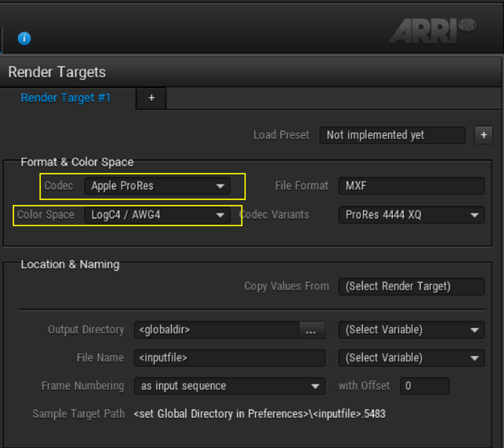This screenshot has height=448, width=504.
Task: Click the Output Directory text field
Action: point(217,330)
